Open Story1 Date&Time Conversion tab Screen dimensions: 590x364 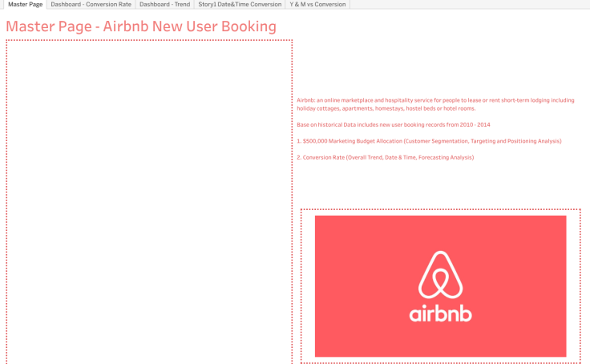tap(240, 5)
